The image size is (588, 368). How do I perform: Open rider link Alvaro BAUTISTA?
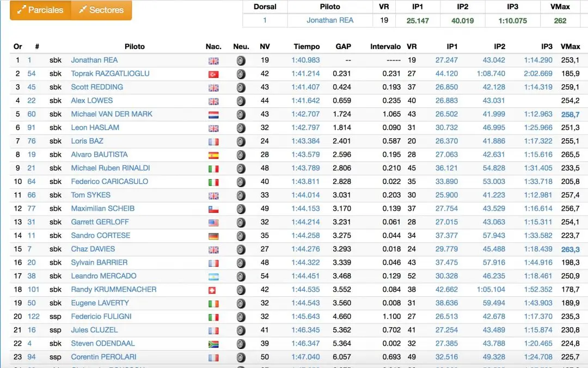100,155
